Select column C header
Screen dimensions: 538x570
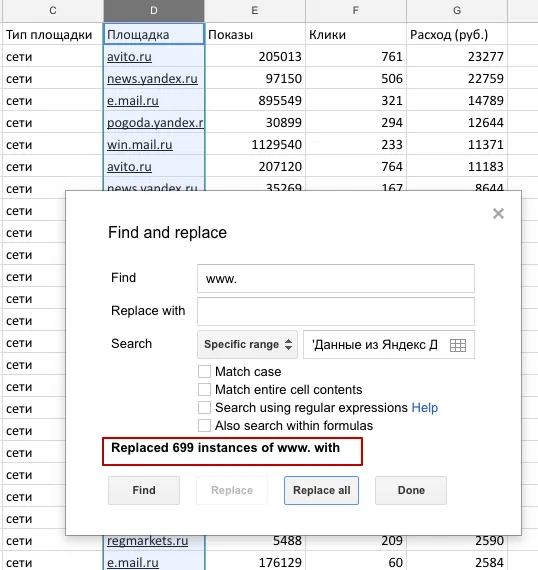coord(53,11)
